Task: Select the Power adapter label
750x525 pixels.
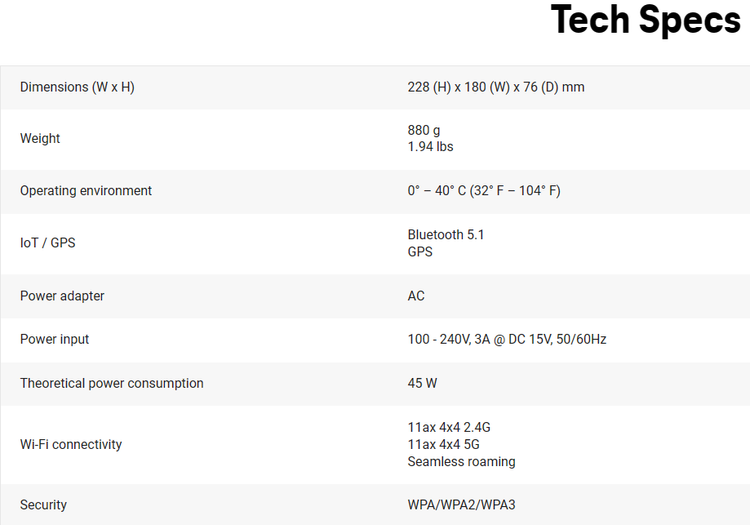Action: pos(62,296)
